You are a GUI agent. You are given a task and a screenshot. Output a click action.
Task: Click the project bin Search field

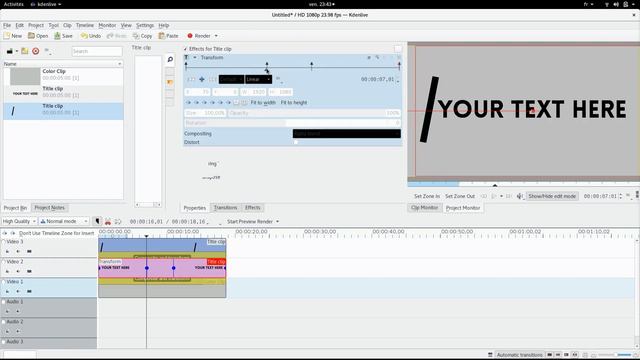pos(97,51)
